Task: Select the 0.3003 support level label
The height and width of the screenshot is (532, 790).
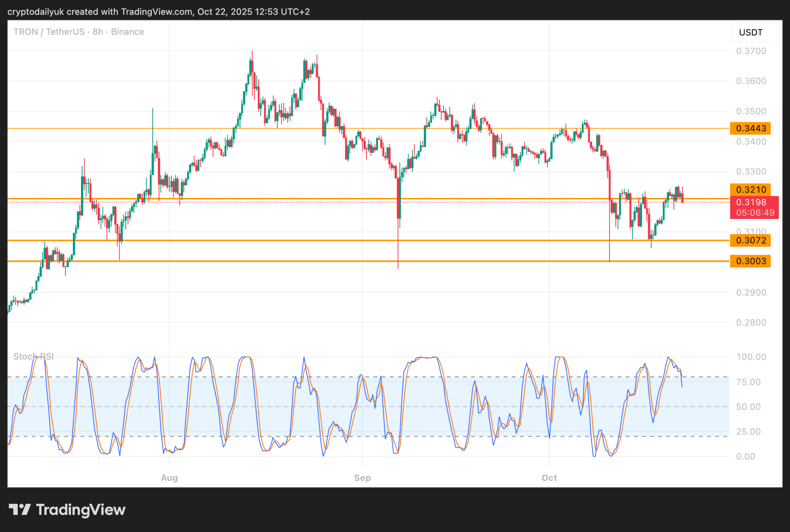Action: [x=750, y=261]
